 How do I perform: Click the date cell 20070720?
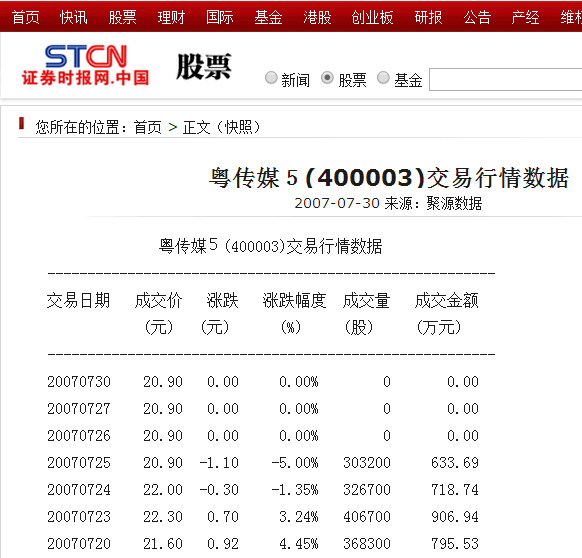pyautogui.click(x=79, y=544)
